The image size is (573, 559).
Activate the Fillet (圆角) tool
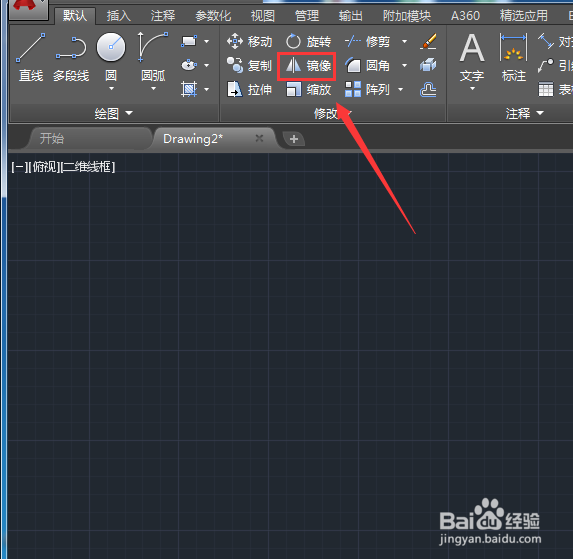tap(368, 65)
